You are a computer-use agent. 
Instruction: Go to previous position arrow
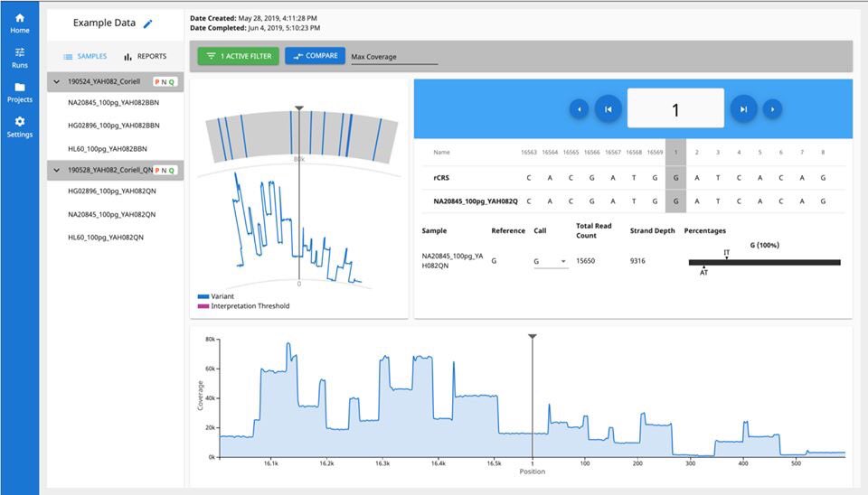click(x=579, y=109)
